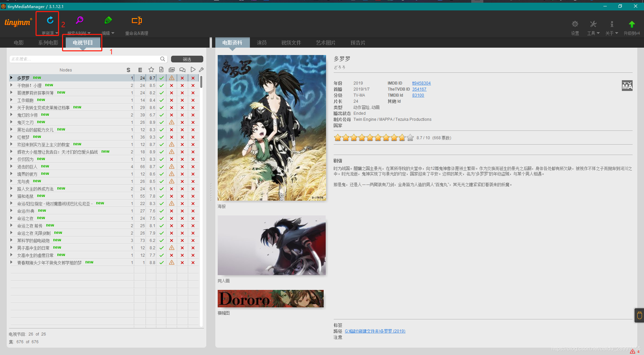Click the fanart thumbnail image
644x355 pixels.
(272, 245)
